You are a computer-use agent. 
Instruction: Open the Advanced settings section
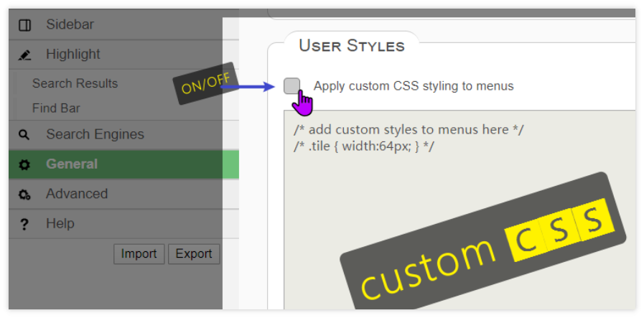[123, 194]
